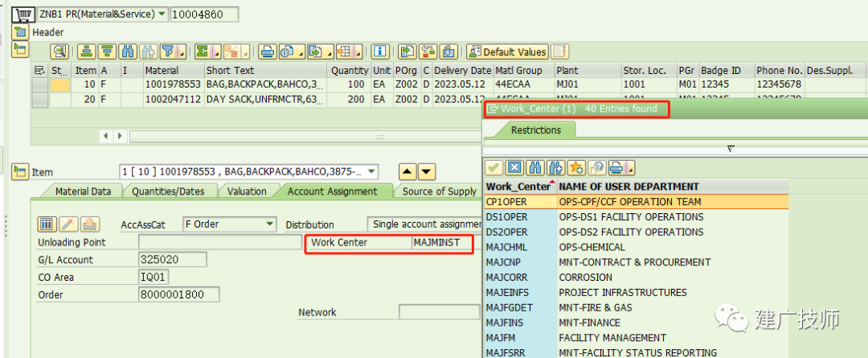Open the Item selector dropdown
Image resolution: width=868 pixels, height=358 pixels.
(x=372, y=172)
